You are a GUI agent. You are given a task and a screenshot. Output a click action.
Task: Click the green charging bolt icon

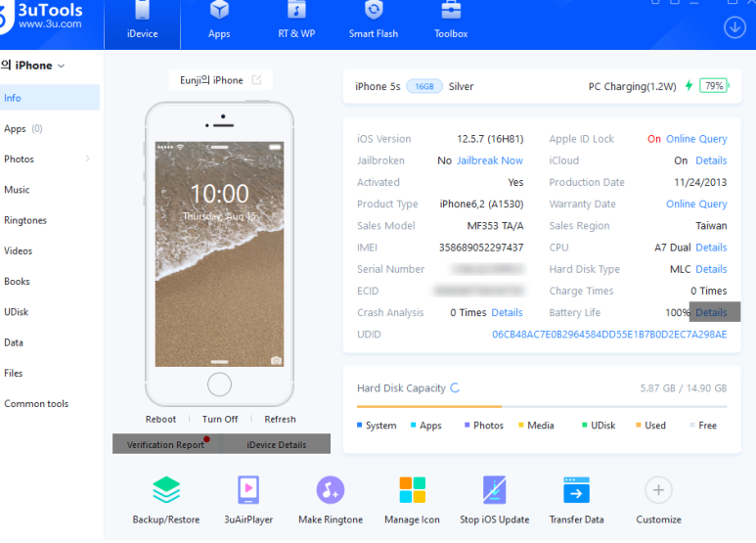tap(689, 86)
